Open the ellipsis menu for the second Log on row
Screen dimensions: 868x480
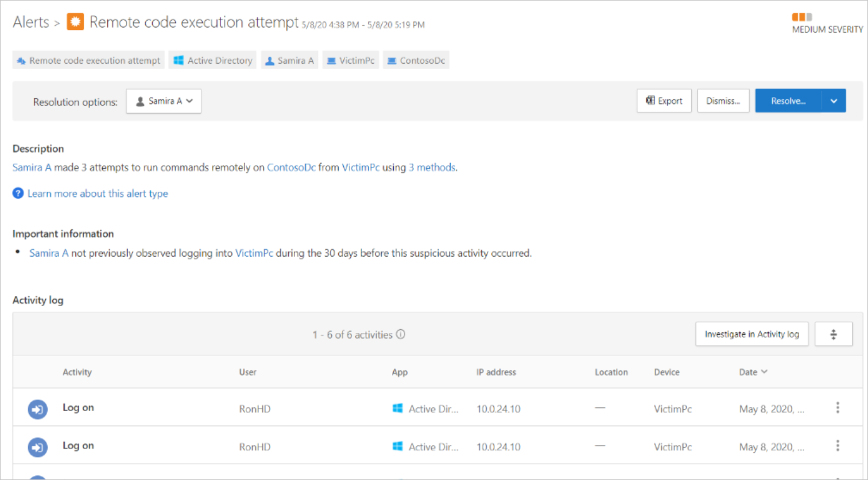tap(837, 446)
